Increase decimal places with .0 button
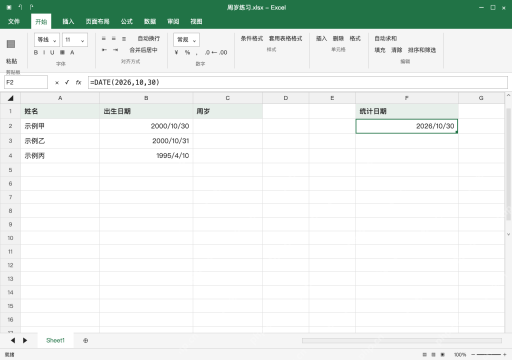This screenshot has width=512, height=360. [x=207, y=52]
